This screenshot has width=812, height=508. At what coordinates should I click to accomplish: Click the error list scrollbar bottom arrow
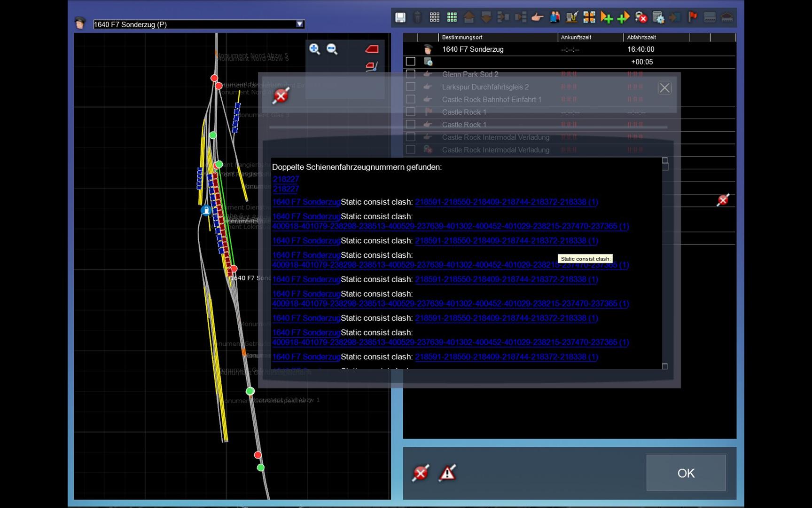click(x=665, y=366)
